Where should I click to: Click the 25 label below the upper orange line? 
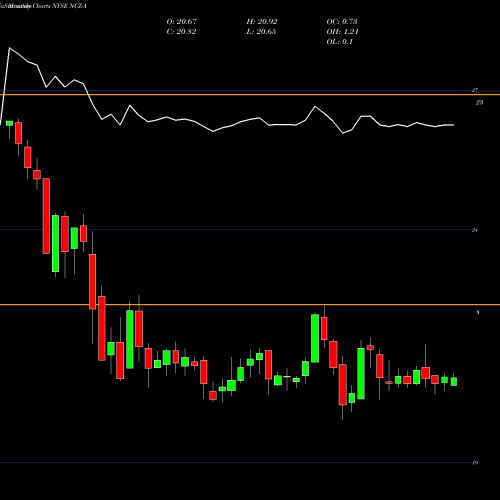(479, 103)
